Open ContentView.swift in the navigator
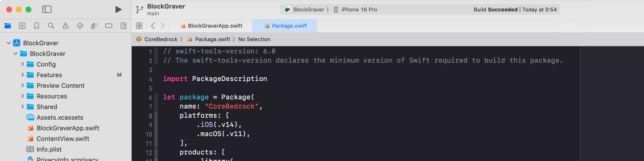The image size is (644, 161). 63,138
